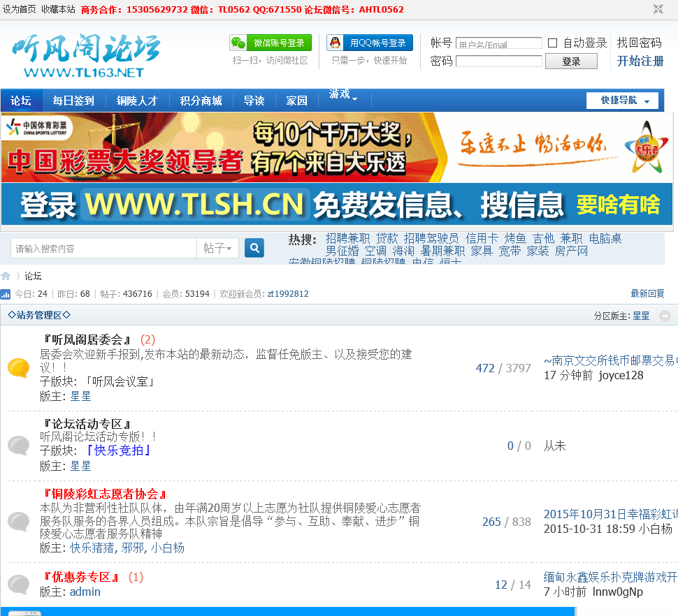Click the gray bubble icon of 优惠券专区
Image resolution: width=678 pixels, height=616 pixels.
tap(19, 584)
